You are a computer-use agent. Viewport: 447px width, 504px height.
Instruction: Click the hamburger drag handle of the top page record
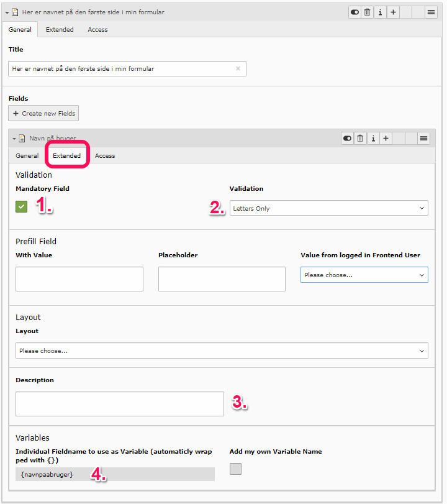tap(431, 12)
